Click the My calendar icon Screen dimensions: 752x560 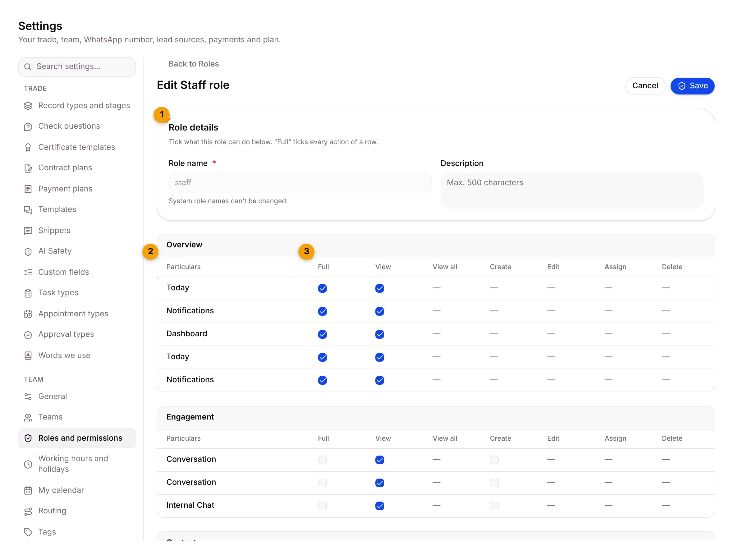point(28,490)
